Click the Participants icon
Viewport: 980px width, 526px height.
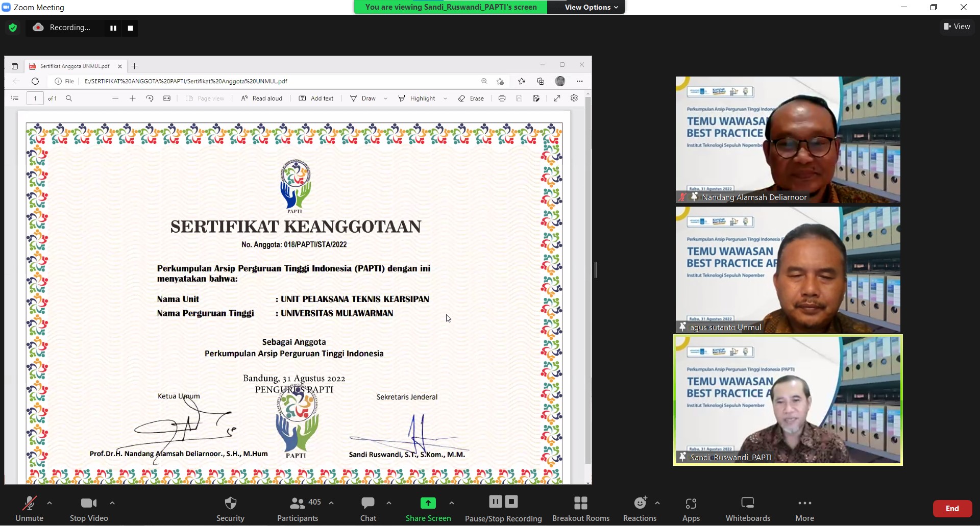[x=297, y=504]
